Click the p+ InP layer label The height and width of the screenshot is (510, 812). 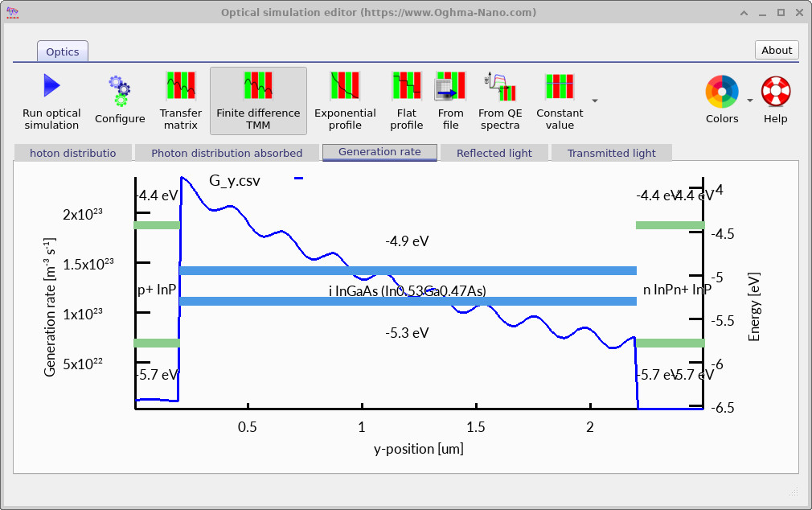[x=157, y=290]
